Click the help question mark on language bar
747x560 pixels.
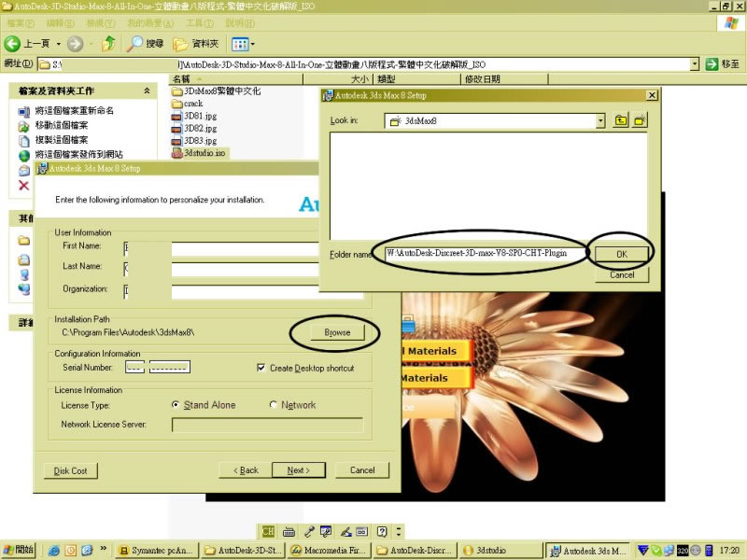click(x=382, y=531)
